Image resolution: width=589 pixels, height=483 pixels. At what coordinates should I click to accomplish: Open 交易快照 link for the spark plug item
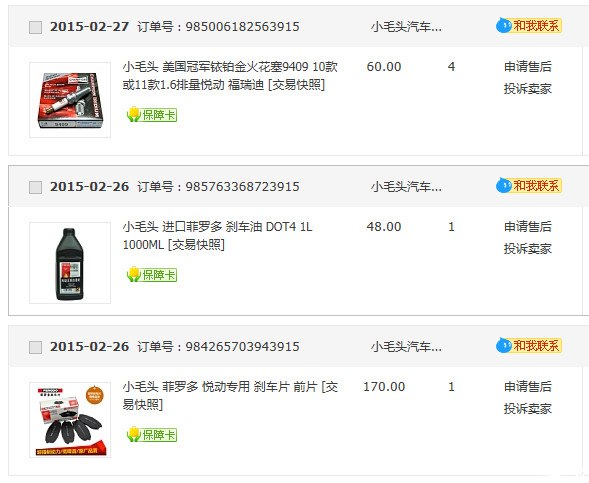tap(296, 85)
